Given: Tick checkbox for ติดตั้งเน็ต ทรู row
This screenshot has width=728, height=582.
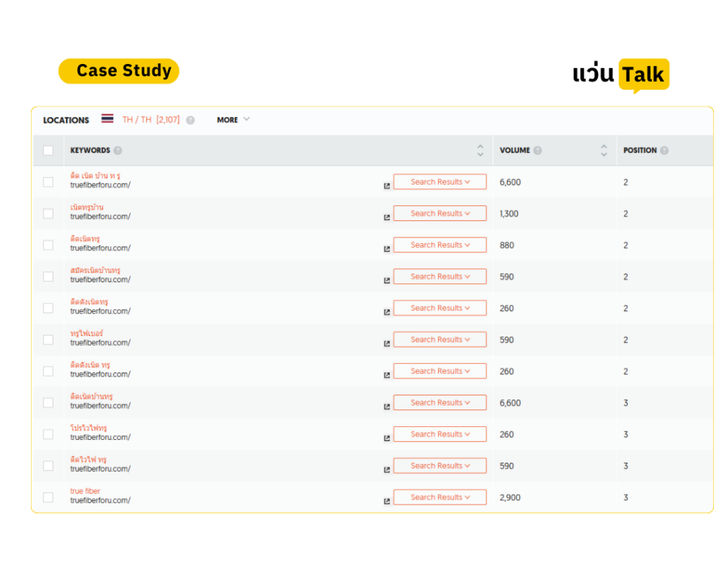Looking at the screenshot, I should point(48,371).
